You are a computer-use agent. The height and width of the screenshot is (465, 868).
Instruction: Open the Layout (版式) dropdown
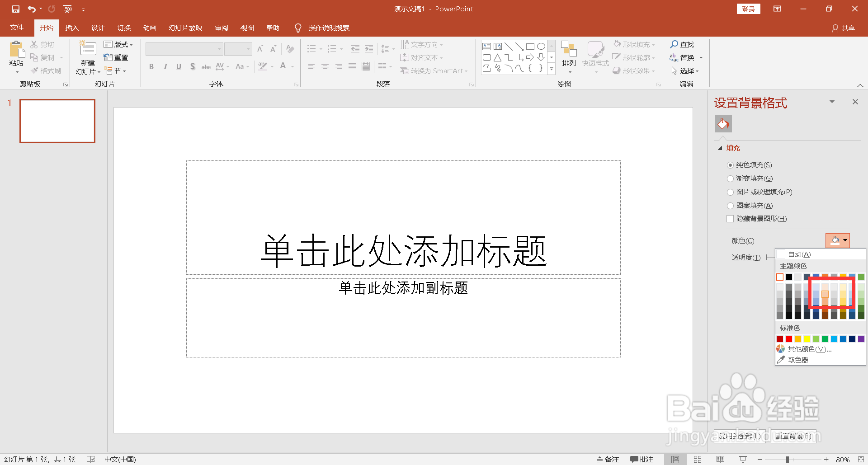coord(118,44)
